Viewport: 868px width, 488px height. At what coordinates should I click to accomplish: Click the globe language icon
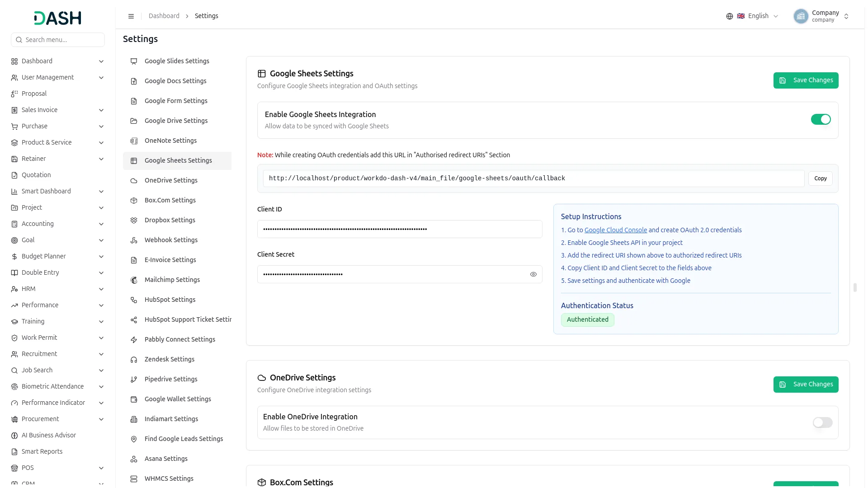(x=730, y=16)
